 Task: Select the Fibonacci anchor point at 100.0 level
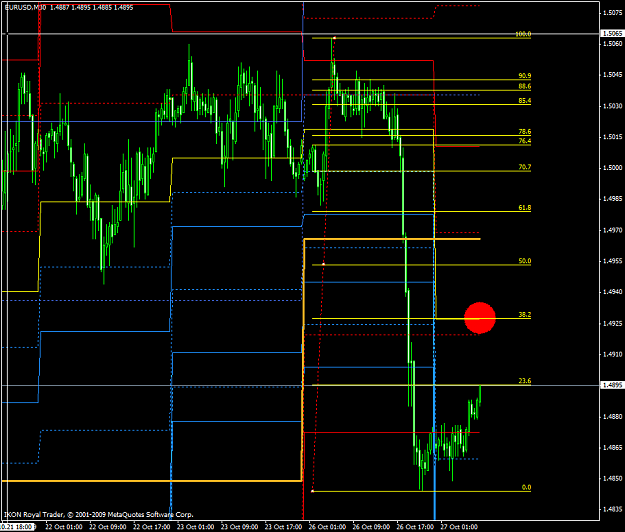click(x=334, y=38)
